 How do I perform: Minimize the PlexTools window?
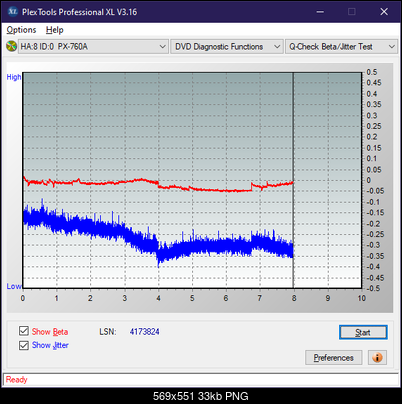320,12
